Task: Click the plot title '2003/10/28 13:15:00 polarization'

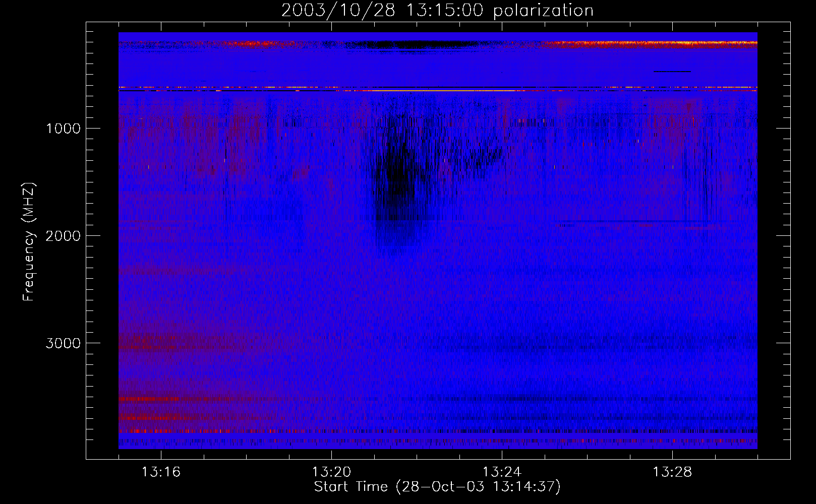Action: [x=437, y=10]
